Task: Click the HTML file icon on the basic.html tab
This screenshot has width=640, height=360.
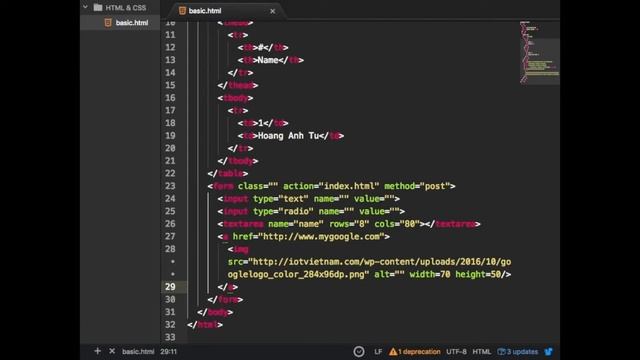Action: [x=182, y=11]
